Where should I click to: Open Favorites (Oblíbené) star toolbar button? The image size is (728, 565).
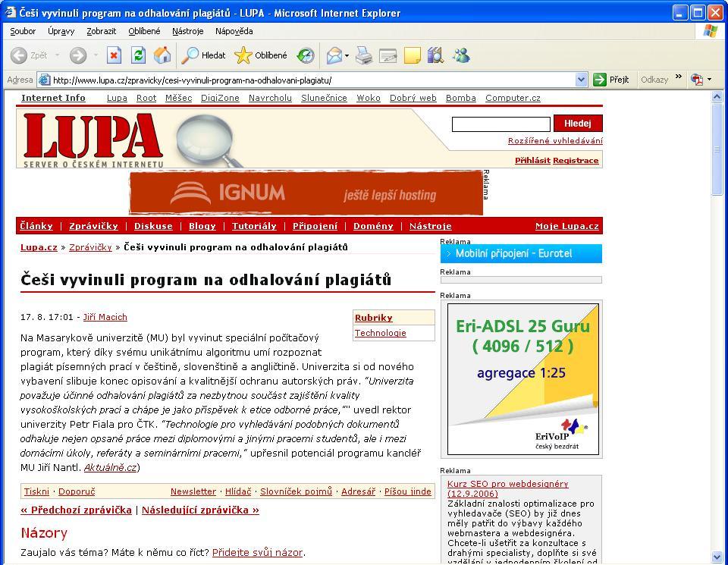click(x=261, y=55)
